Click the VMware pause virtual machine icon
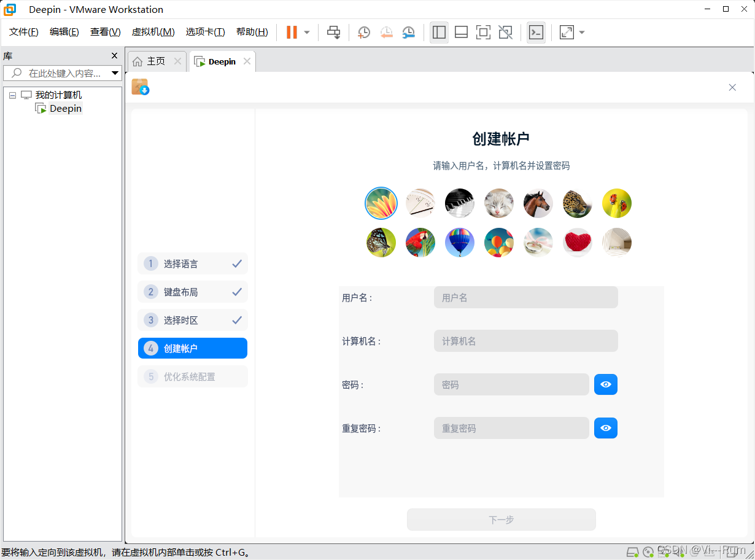755x560 pixels. click(292, 33)
